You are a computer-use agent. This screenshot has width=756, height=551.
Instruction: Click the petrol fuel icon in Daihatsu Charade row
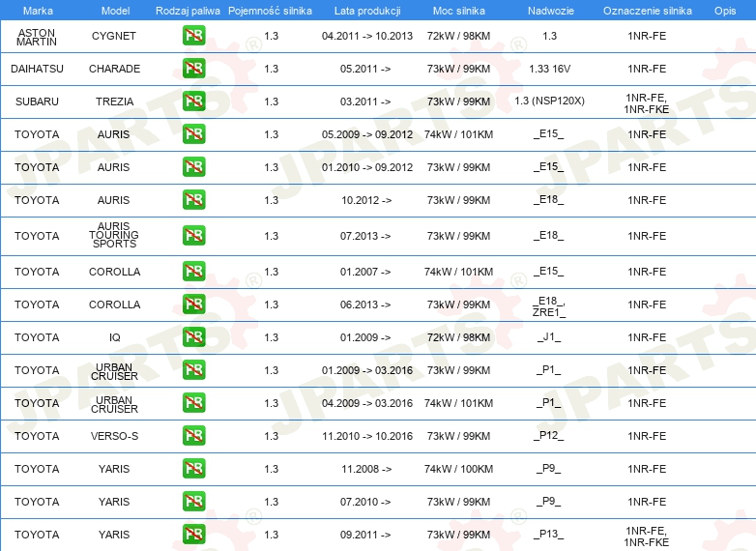tap(193, 69)
